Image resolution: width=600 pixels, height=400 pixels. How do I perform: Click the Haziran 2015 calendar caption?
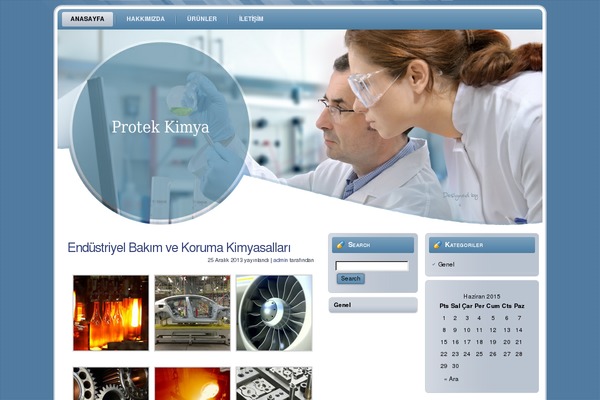point(482,296)
